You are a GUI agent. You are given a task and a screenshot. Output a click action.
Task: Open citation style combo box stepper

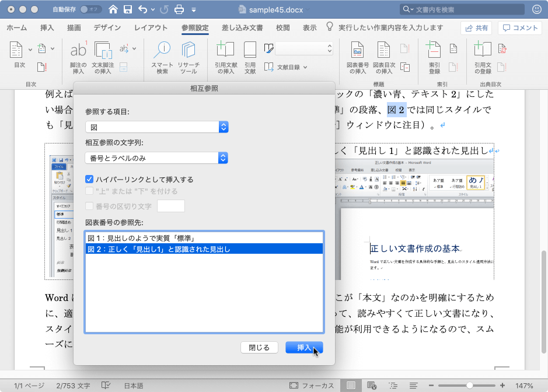pos(329,48)
